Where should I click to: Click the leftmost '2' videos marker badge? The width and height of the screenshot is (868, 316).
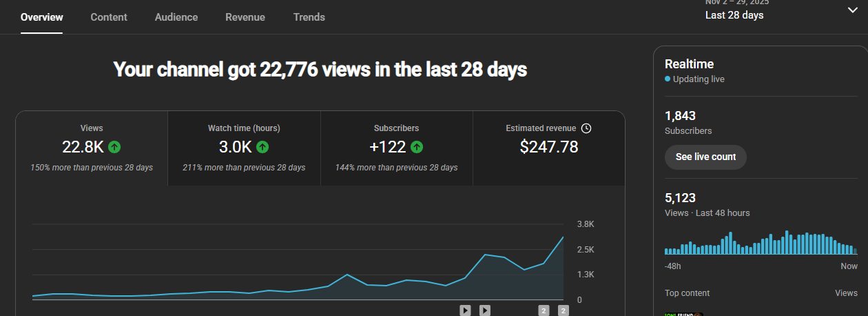[x=544, y=310]
